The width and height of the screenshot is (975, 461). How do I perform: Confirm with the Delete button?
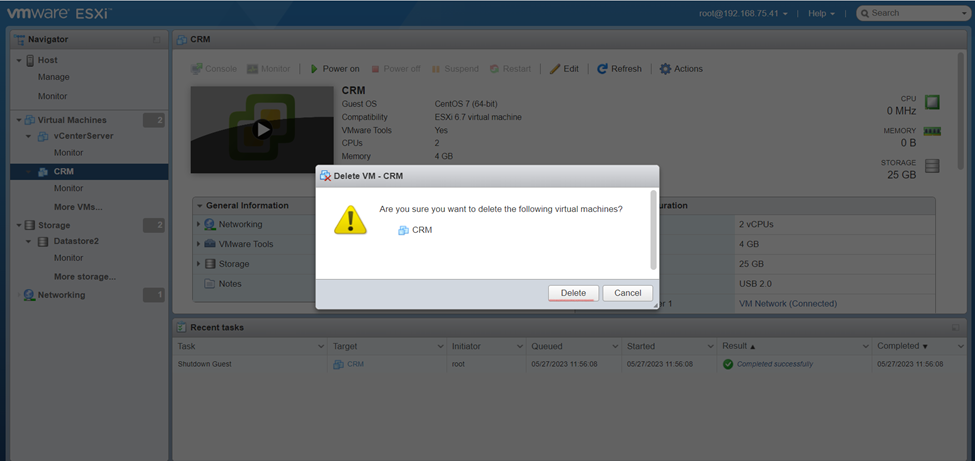coord(573,293)
